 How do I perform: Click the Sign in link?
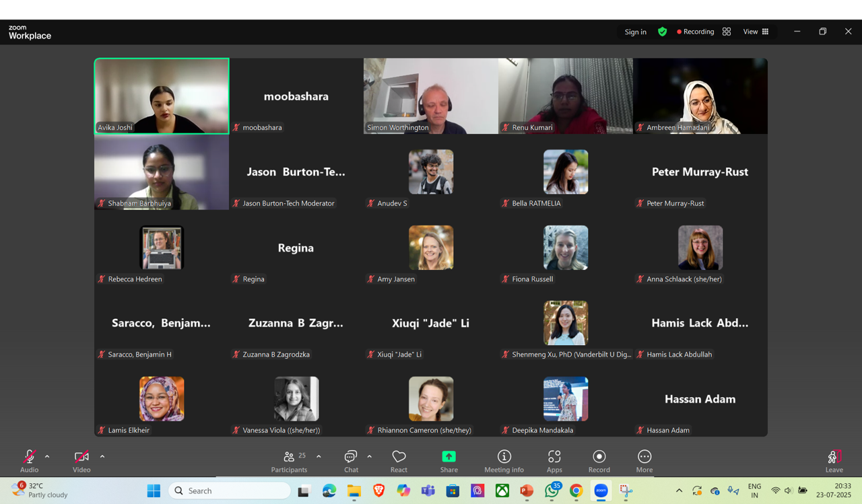(x=635, y=32)
